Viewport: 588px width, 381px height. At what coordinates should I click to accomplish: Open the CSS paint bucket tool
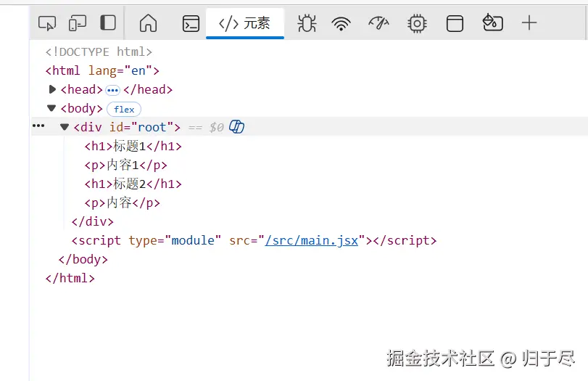pyautogui.click(x=492, y=22)
